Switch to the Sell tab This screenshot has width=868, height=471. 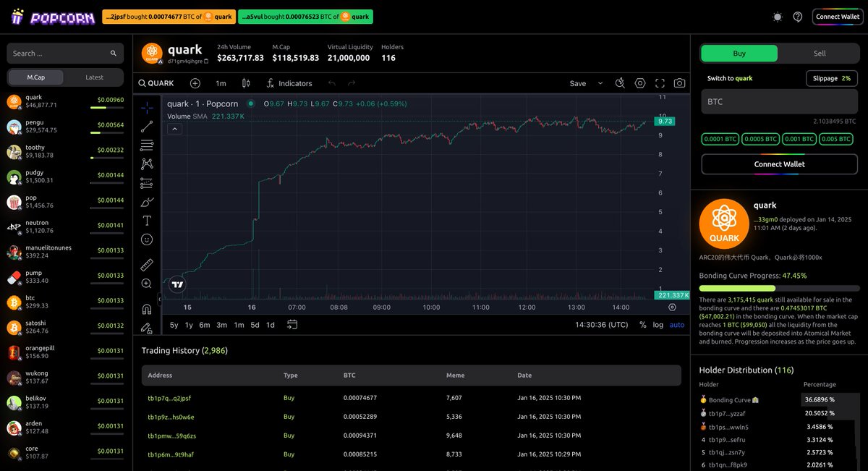820,54
